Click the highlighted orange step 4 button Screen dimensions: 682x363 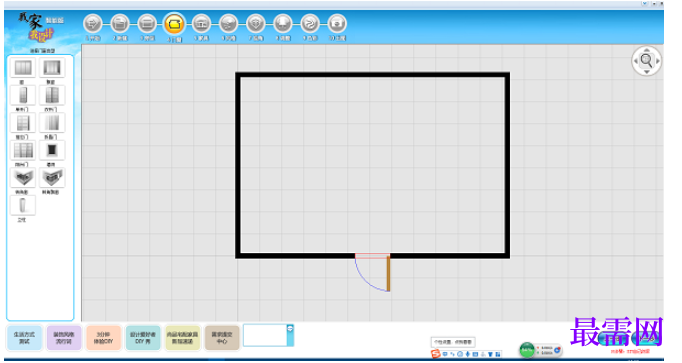click(174, 23)
